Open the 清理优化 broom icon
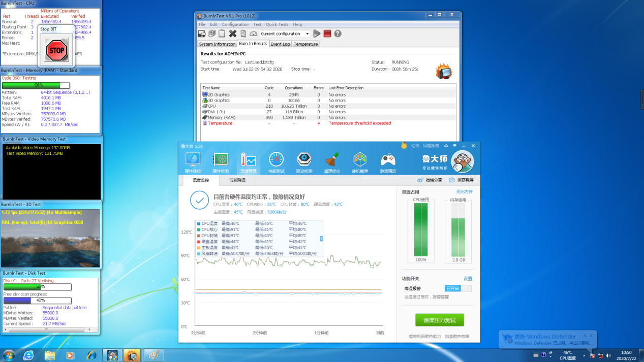 click(x=332, y=162)
